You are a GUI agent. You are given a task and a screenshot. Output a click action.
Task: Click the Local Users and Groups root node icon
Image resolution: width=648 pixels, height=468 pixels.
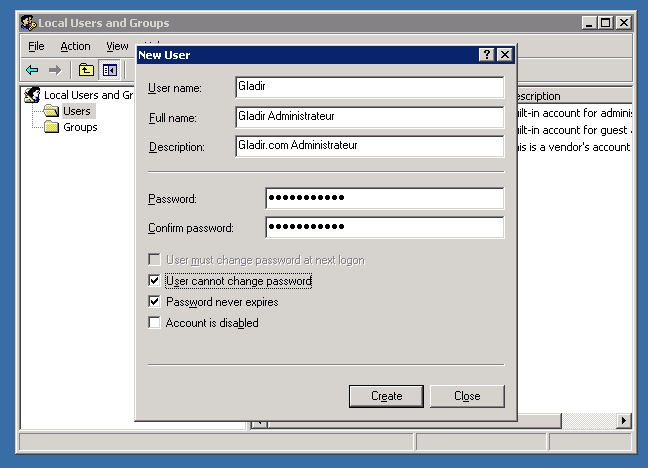(x=32, y=95)
